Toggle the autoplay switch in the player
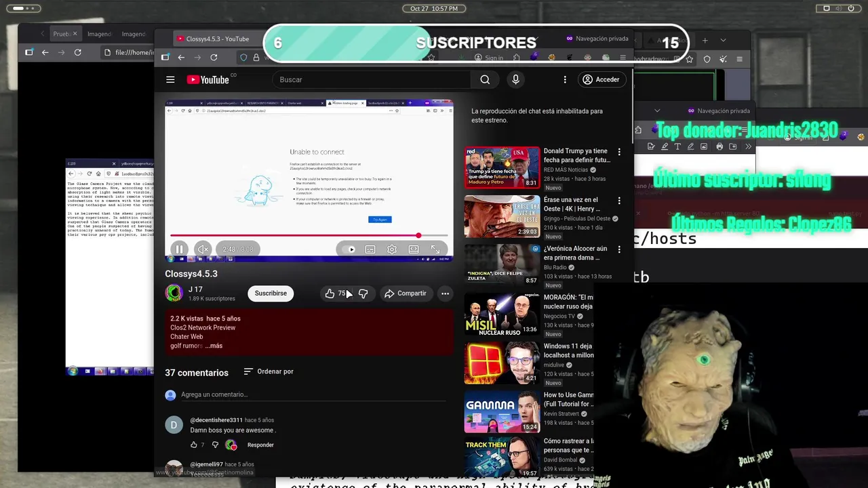 [349, 249]
